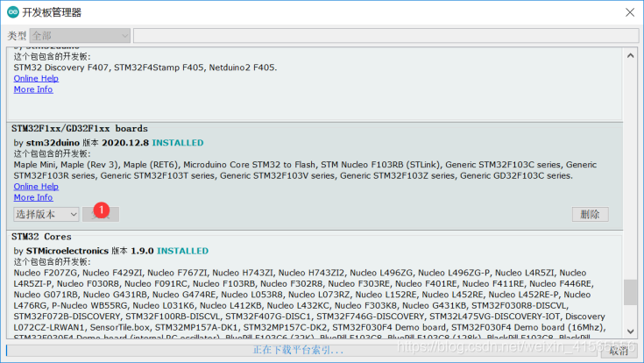Screen dimensions: 644x363
Task: Focus the board search input field
Action: click(386, 36)
